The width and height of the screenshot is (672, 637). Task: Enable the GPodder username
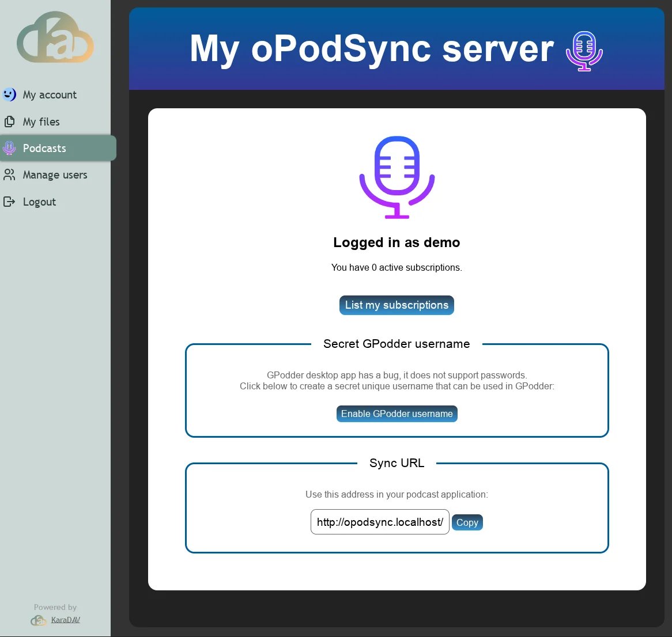click(397, 414)
